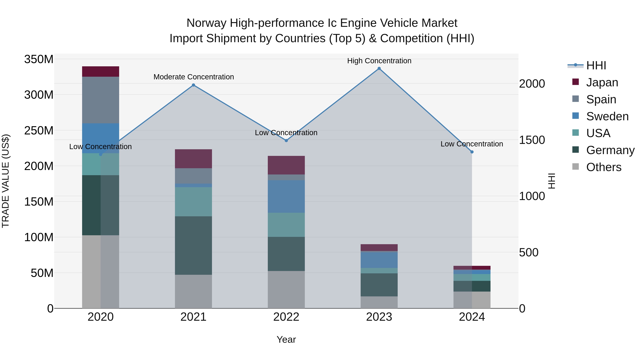Click the USA segment of 2022 bar
644x362 pixels.
coord(286,225)
